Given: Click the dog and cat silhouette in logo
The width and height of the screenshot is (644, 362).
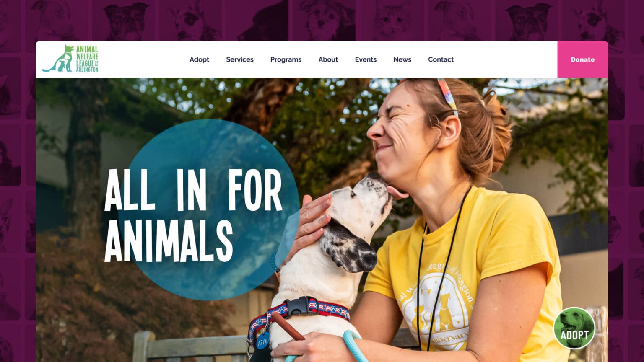Looking at the screenshot, I should pos(58,59).
